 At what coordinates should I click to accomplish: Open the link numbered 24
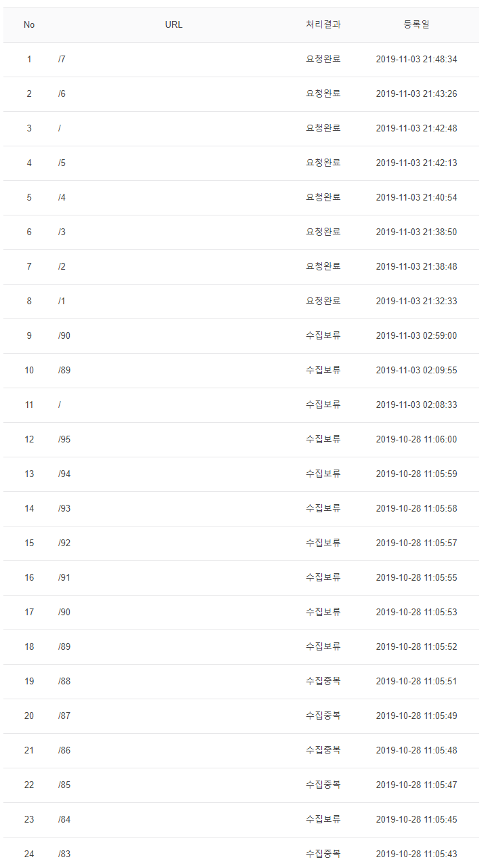point(28,854)
